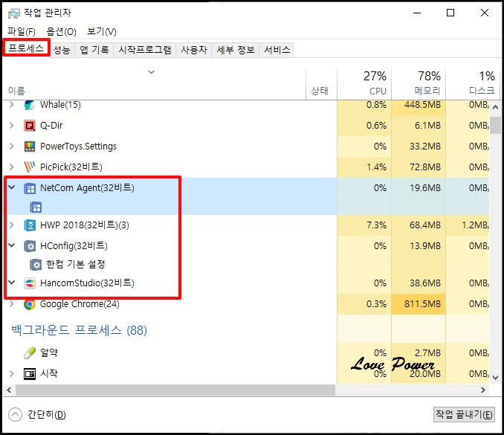
Task: Switch to the 프로세스 tab
Action: pyautogui.click(x=26, y=48)
